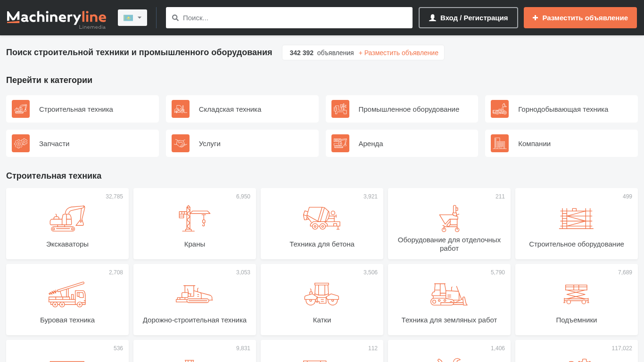Click the Вход / Регистрация button
644x362 pixels.
[468, 18]
